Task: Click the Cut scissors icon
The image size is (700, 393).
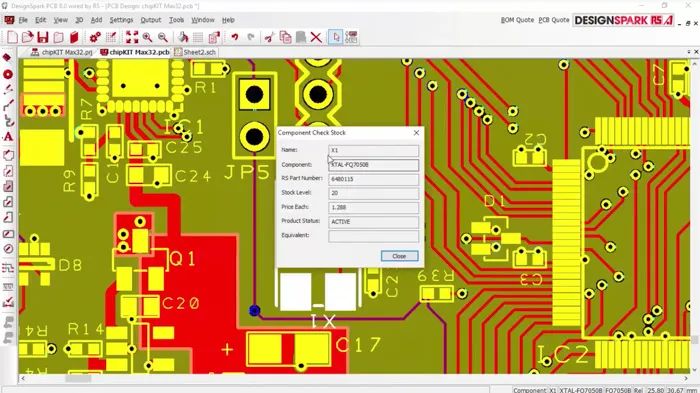Action: [x=269, y=37]
